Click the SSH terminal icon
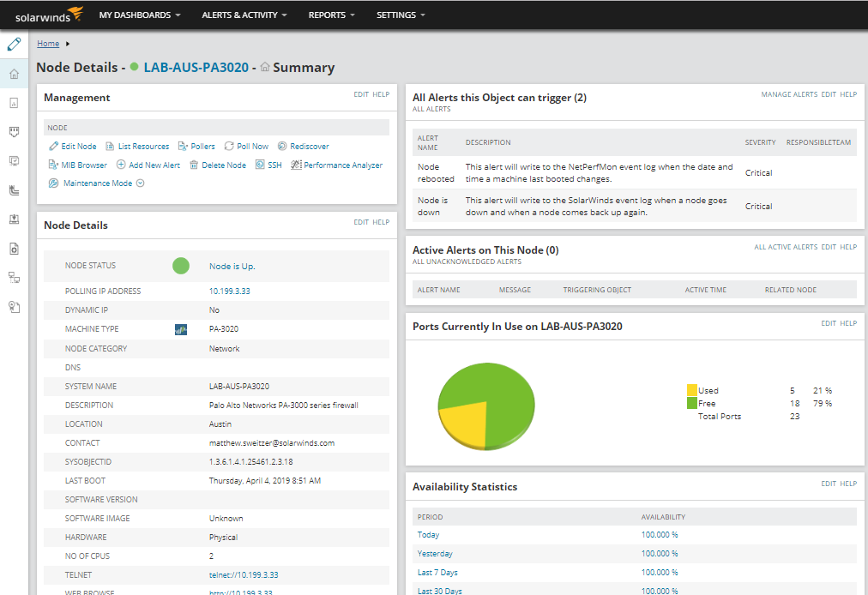This screenshot has width=868, height=595. coord(260,165)
